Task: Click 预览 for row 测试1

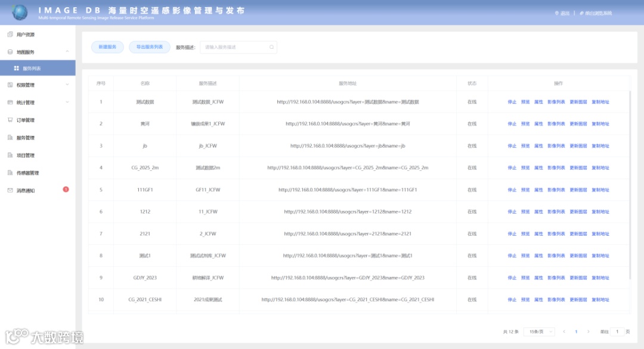Action: pos(525,255)
